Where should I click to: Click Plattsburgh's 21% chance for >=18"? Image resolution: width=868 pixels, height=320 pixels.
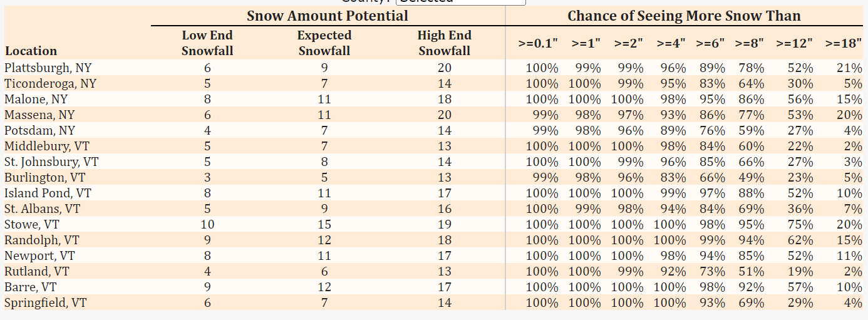849,68
